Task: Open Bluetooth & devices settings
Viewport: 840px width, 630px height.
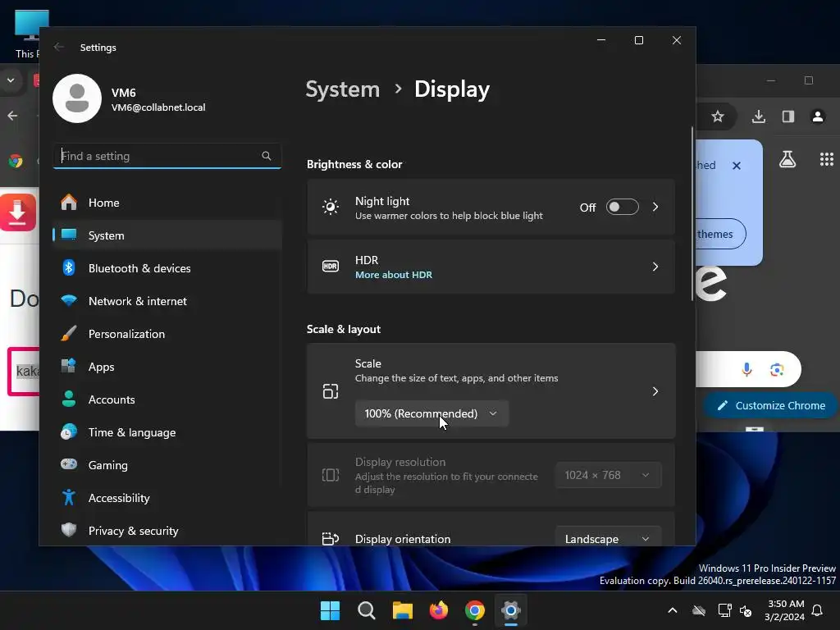Action: pos(167,268)
